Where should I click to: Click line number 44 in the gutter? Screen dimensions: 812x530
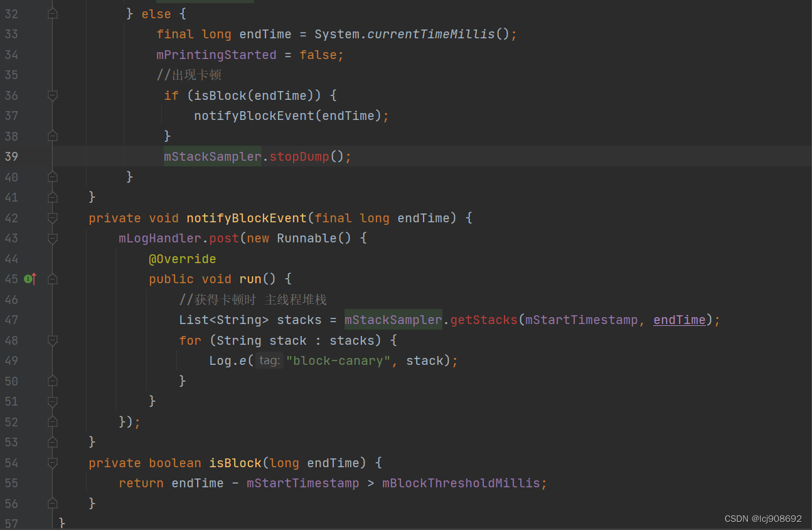pyautogui.click(x=11, y=259)
